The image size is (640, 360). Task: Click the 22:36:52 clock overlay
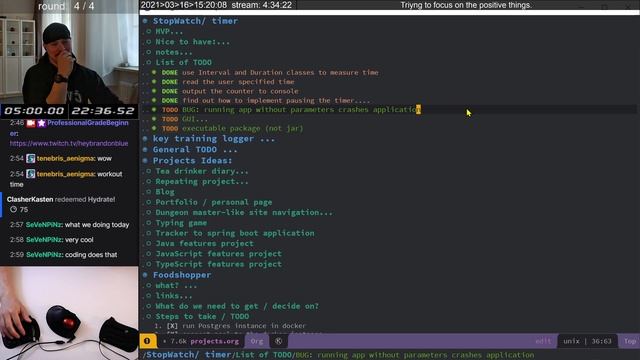(x=103, y=111)
